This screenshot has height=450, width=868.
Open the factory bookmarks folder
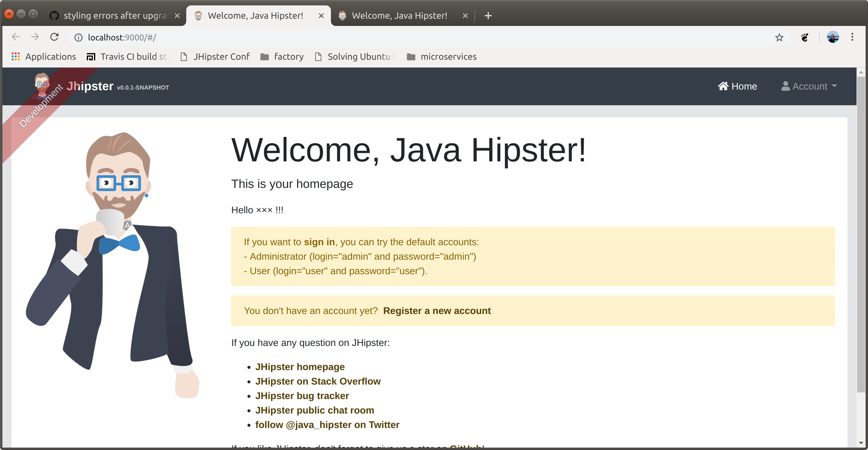click(x=282, y=57)
